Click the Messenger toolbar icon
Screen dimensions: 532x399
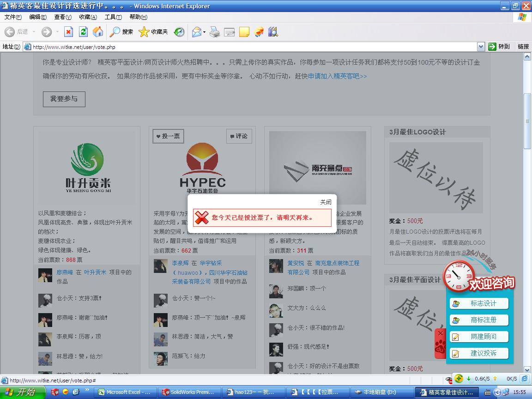[259, 32]
